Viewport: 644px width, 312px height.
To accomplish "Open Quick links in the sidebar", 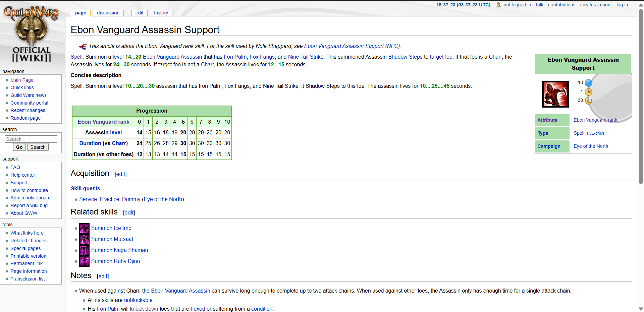I will [22, 87].
